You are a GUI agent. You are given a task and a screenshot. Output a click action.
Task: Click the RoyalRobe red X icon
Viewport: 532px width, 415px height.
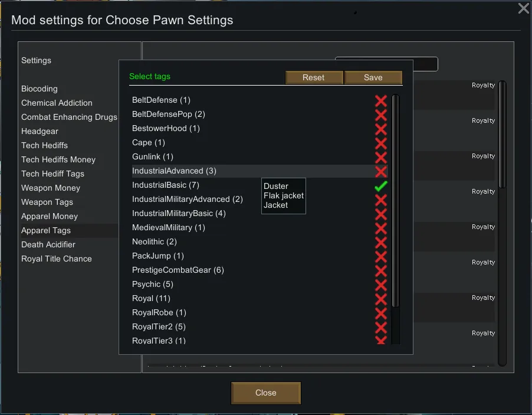point(381,313)
